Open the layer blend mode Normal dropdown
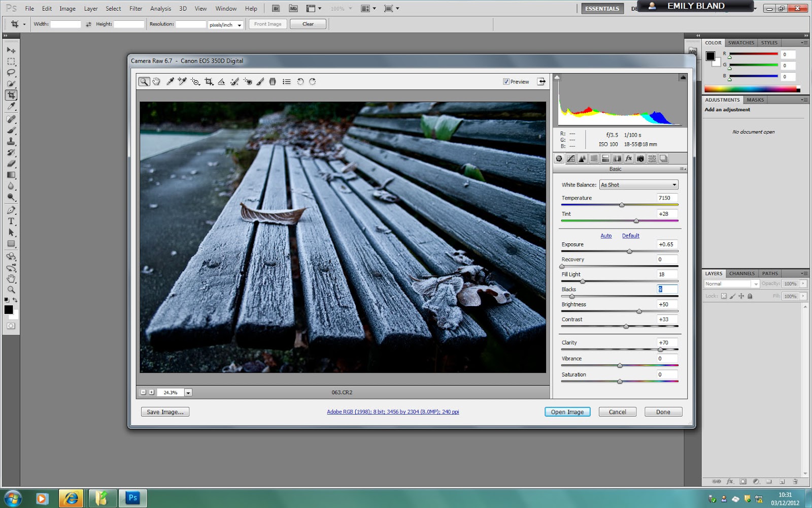 [x=731, y=284]
